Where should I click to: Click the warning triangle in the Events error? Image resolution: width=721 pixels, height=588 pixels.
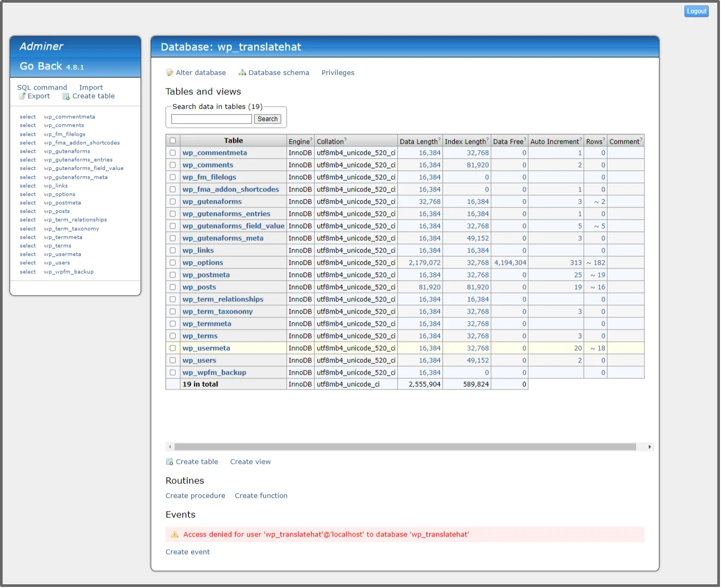click(175, 534)
